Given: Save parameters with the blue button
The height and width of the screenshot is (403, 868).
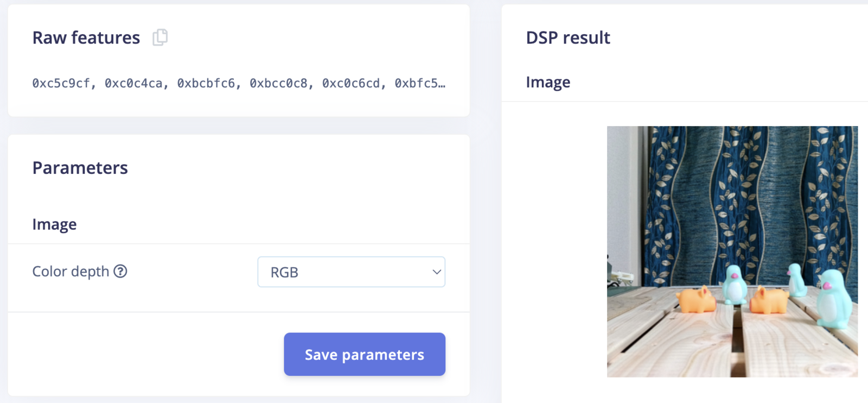Looking at the screenshot, I should coord(365,354).
